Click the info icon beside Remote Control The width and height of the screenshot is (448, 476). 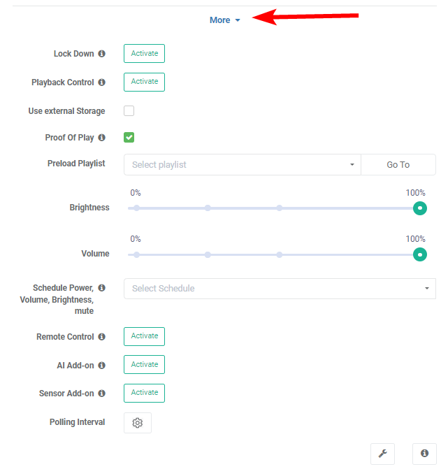[102, 337]
